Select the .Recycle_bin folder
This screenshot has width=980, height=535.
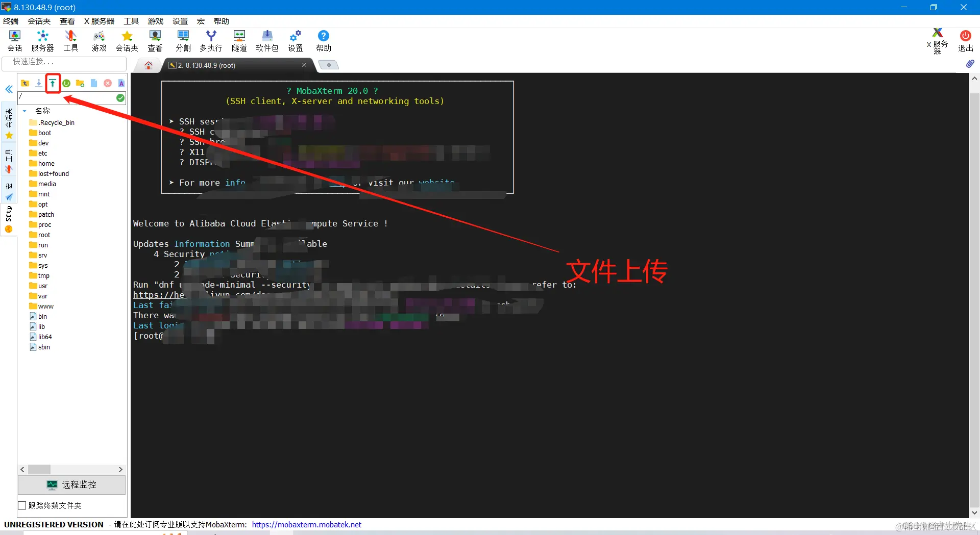click(52, 122)
